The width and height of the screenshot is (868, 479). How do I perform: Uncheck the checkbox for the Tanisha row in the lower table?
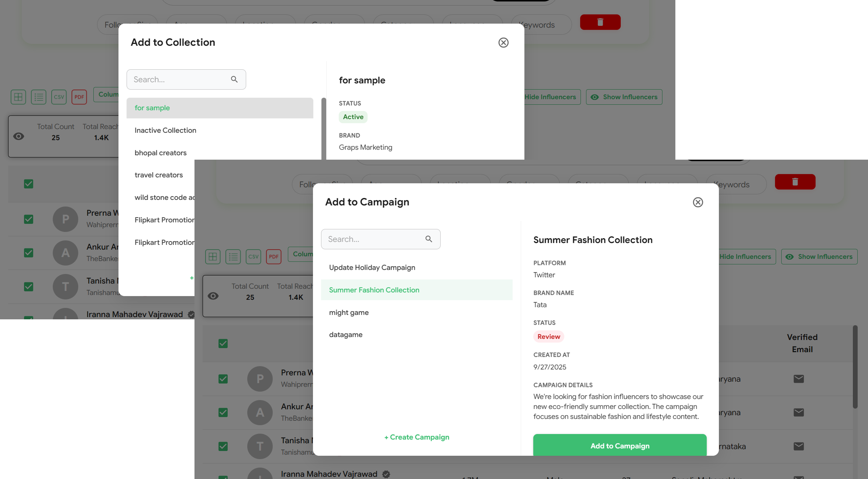pyautogui.click(x=223, y=446)
